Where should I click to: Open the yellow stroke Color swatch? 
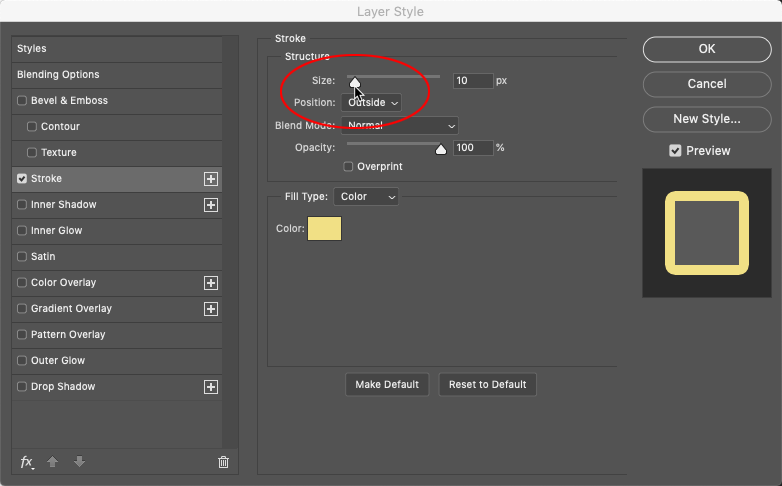click(324, 229)
